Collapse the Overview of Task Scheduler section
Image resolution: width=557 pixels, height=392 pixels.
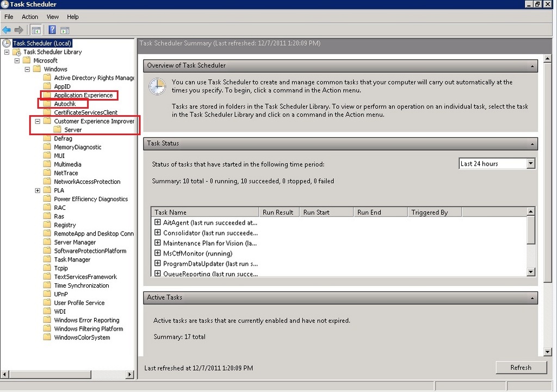click(x=531, y=65)
